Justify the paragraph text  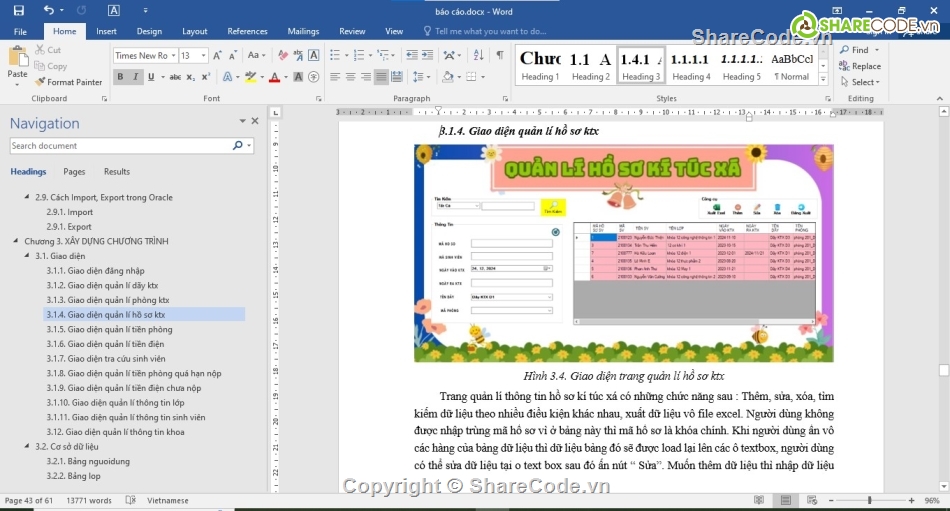pyautogui.click(x=381, y=77)
